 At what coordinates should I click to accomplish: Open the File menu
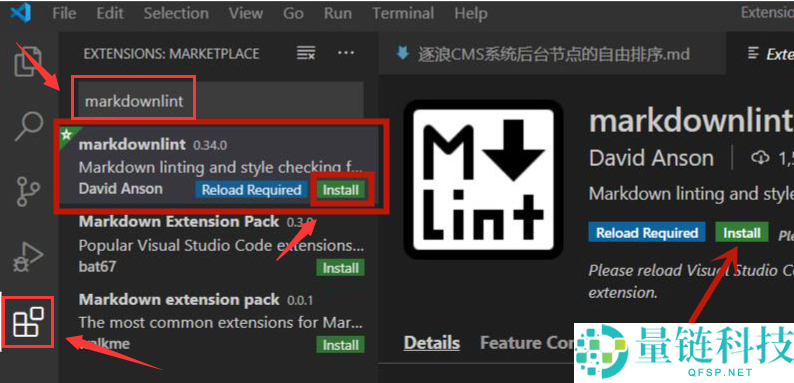click(64, 13)
